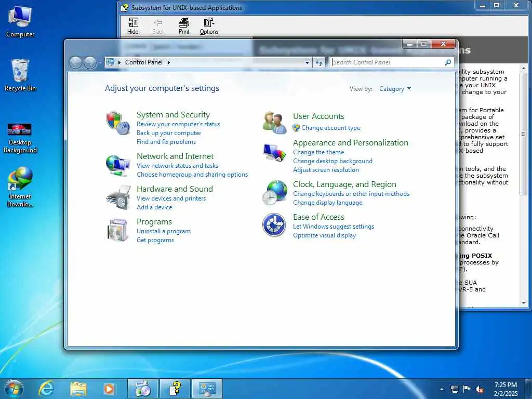Click System and Security heading link

[x=173, y=115]
